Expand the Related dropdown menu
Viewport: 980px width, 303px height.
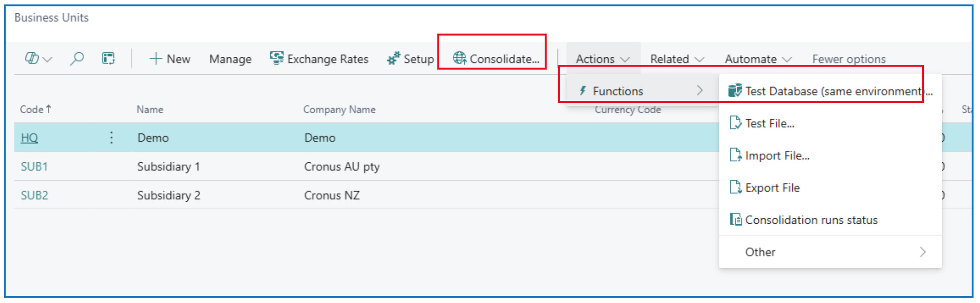[x=677, y=59]
